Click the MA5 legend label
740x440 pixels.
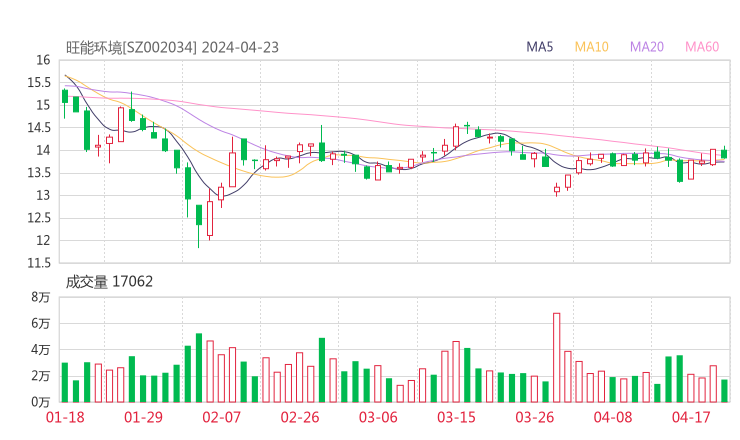[x=539, y=47]
